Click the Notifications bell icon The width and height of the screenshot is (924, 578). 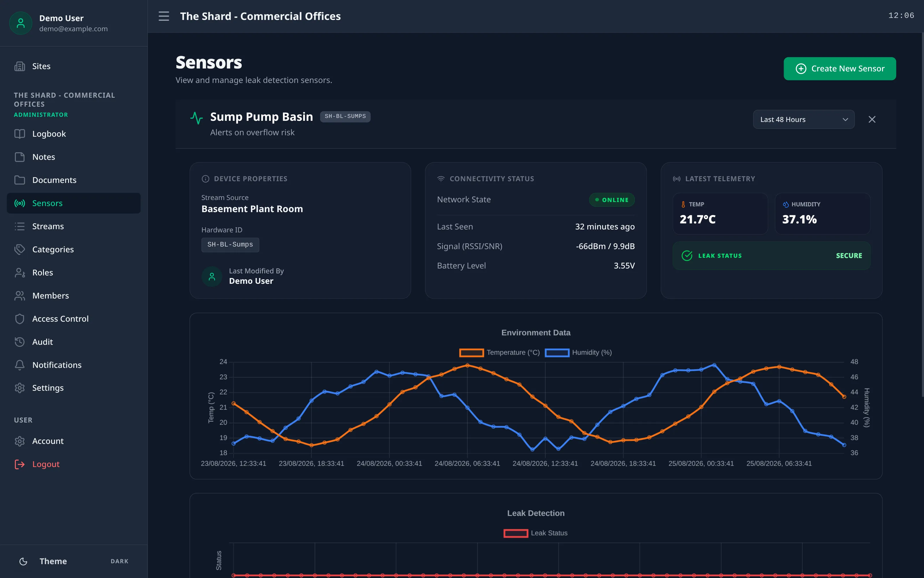[x=19, y=365]
